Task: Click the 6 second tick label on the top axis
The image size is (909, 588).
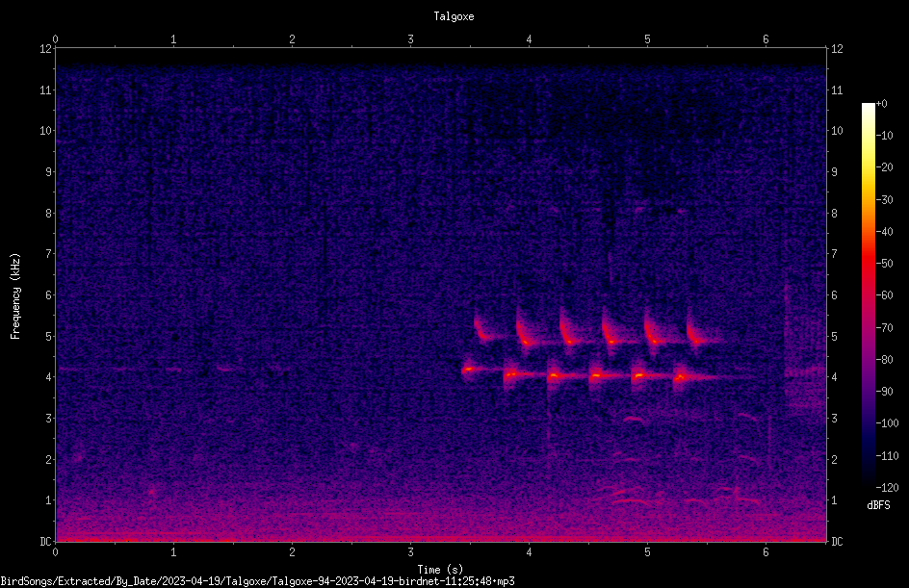Action: click(766, 39)
